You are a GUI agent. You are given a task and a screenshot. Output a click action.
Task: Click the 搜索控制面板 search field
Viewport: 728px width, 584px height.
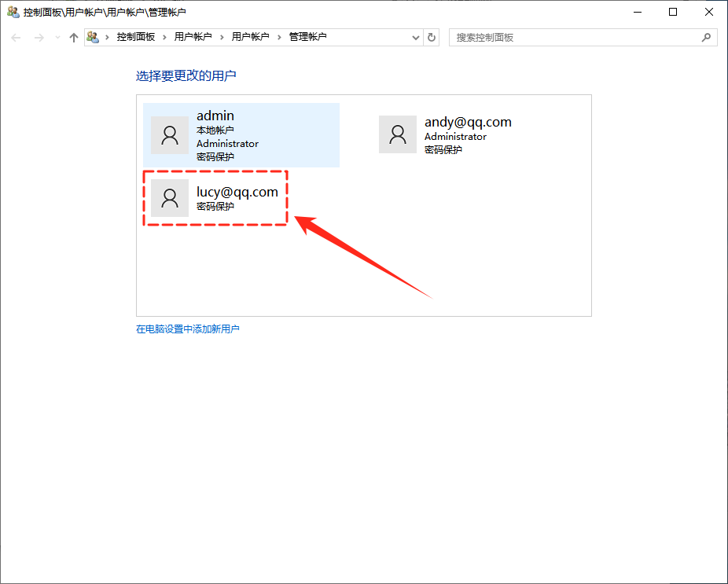574,37
